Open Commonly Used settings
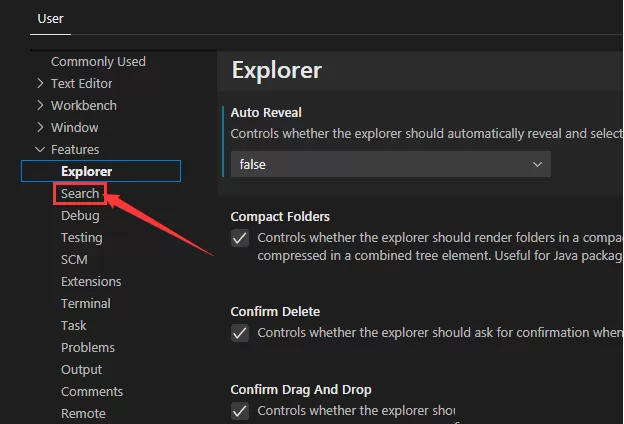624x424 pixels. coord(98,62)
